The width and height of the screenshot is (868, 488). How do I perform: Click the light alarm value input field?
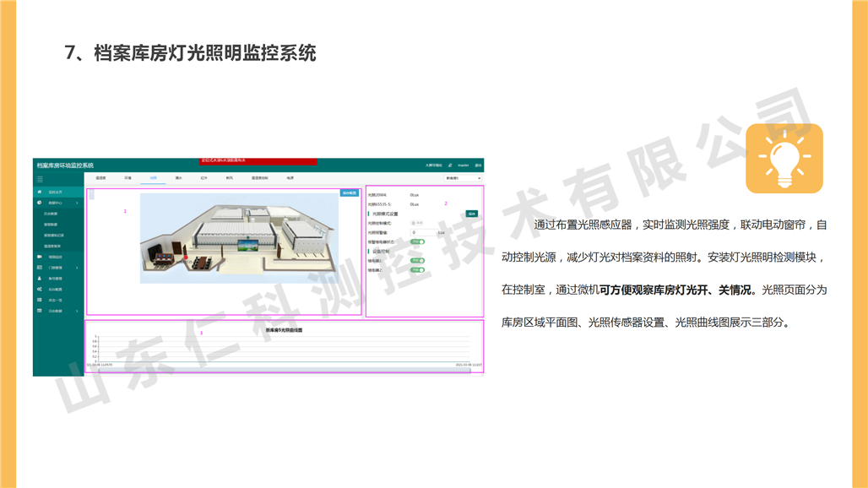[x=424, y=232]
